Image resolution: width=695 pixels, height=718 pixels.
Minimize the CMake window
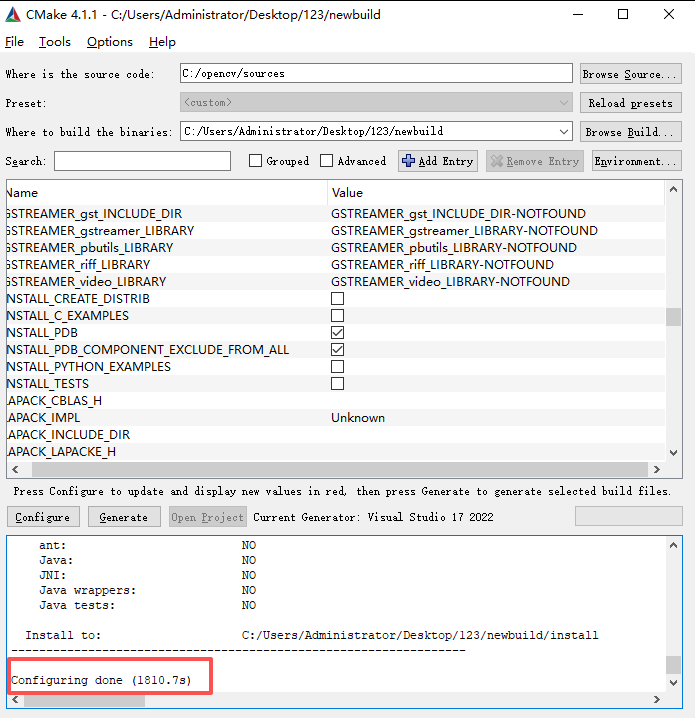point(578,14)
